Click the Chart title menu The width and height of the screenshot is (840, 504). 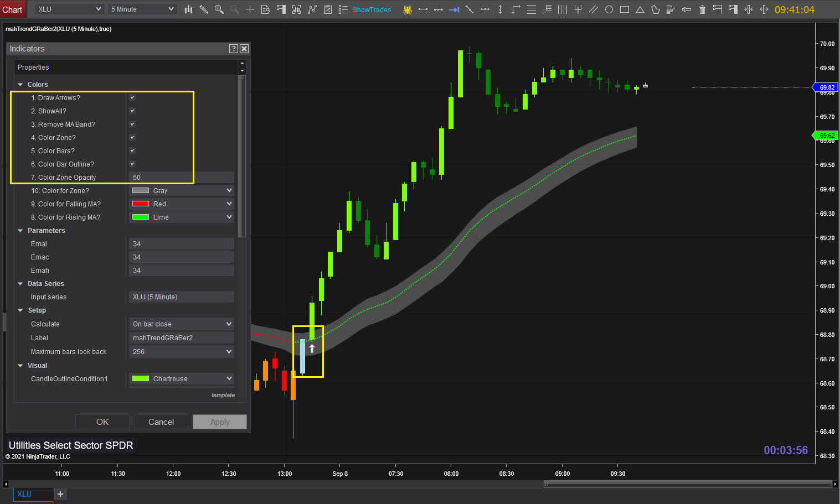tap(12, 9)
